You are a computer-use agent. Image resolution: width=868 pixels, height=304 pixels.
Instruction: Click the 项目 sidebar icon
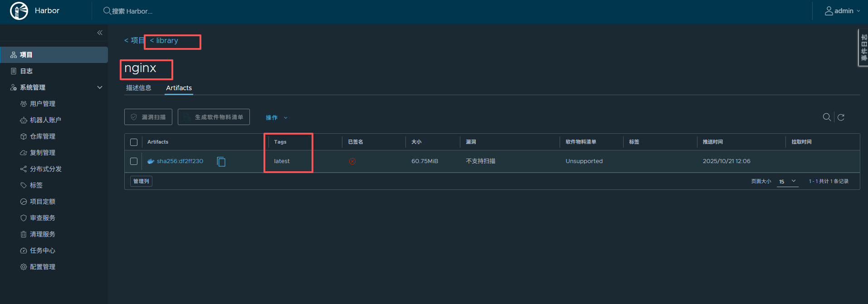pyautogui.click(x=14, y=55)
